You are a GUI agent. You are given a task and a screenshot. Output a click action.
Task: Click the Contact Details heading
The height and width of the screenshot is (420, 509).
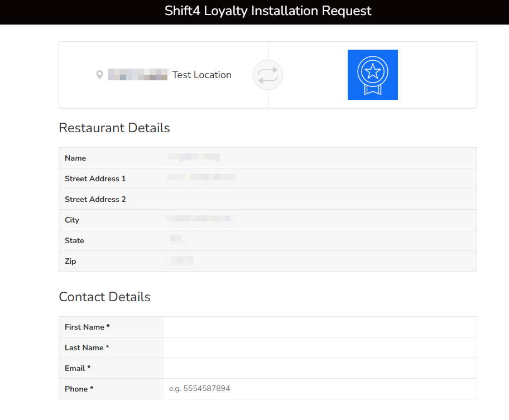[x=105, y=297]
